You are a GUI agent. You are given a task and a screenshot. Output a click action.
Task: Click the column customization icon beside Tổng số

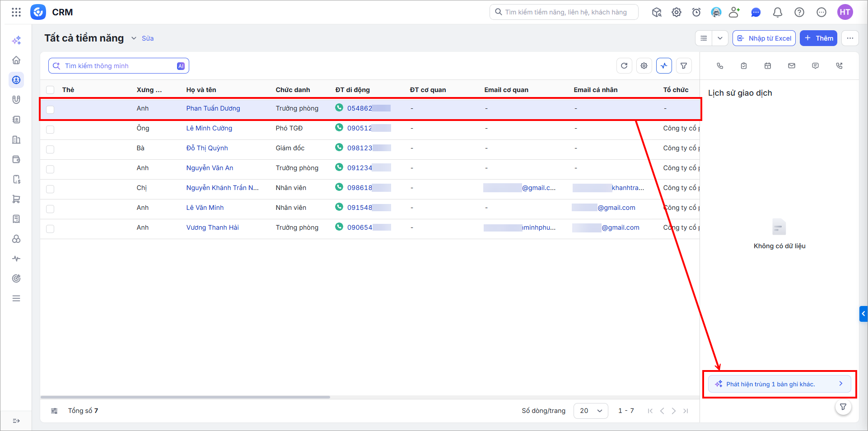pos(54,411)
